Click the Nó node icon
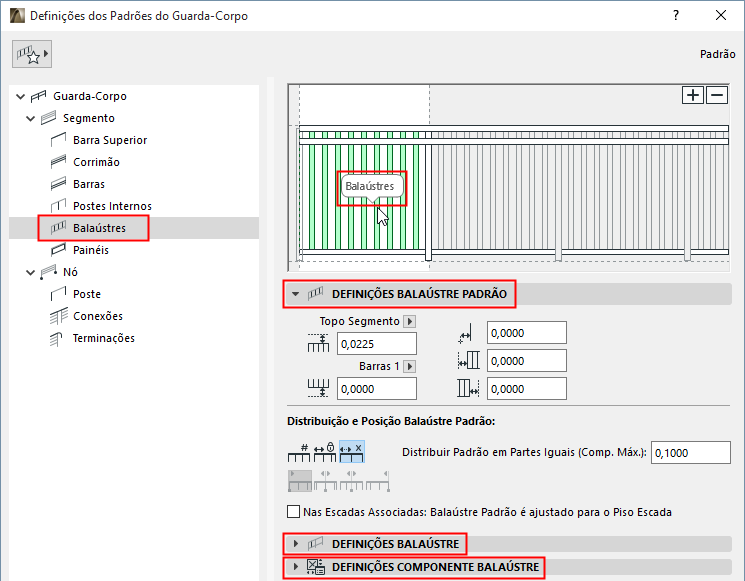Viewport: 745px width, 581px height. click(x=48, y=272)
